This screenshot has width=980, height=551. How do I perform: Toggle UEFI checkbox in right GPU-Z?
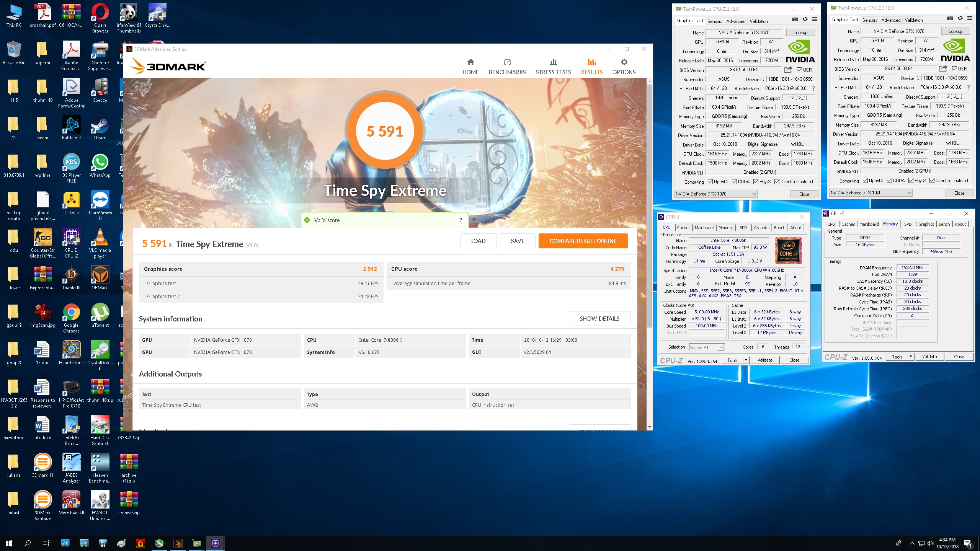[x=954, y=68]
